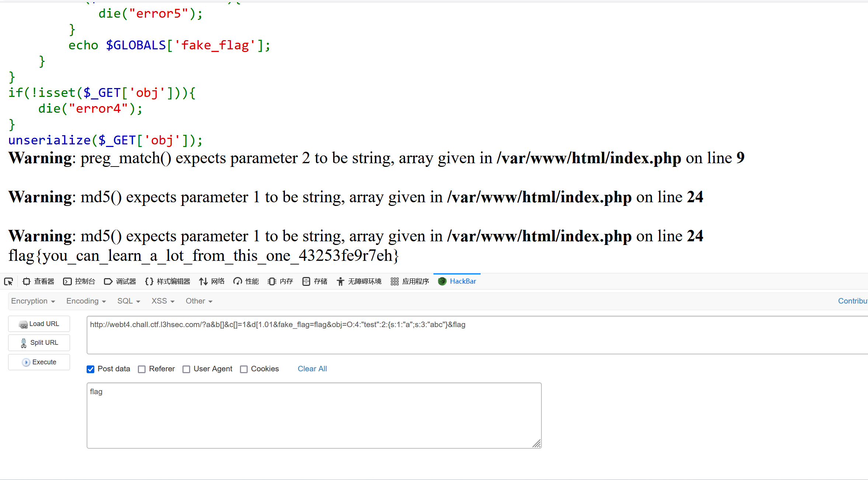Click Clear All button
The height and width of the screenshot is (480, 868).
(311, 368)
